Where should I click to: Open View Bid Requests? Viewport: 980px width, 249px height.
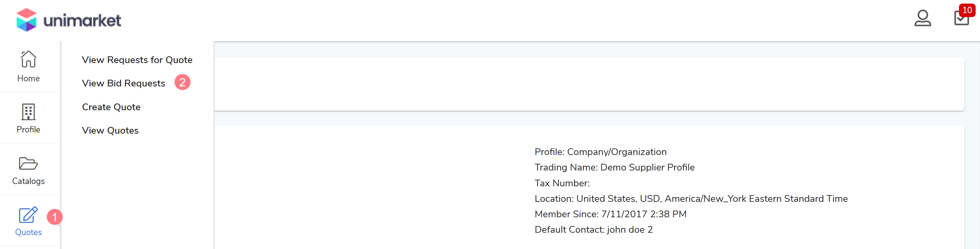(x=123, y=83)
